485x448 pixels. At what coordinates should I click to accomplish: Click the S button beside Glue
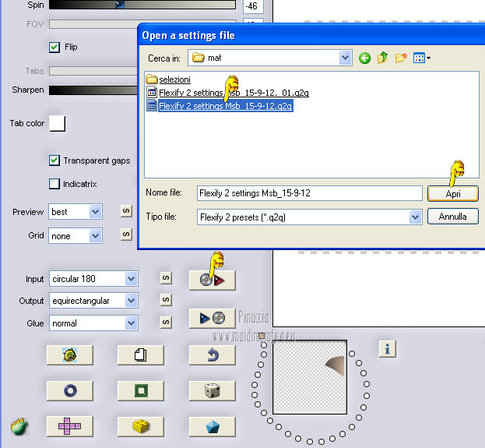click(x=166, y=323)
